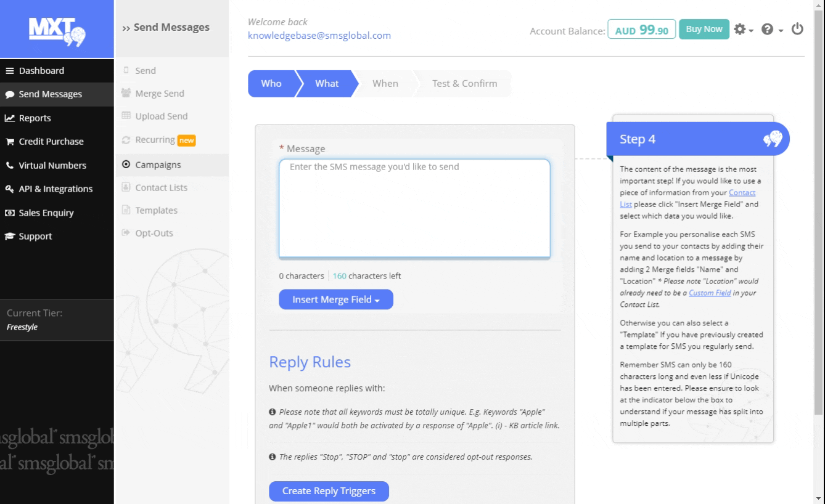
Task: Open the help question mark menu
Action: (x=771, y=30)
